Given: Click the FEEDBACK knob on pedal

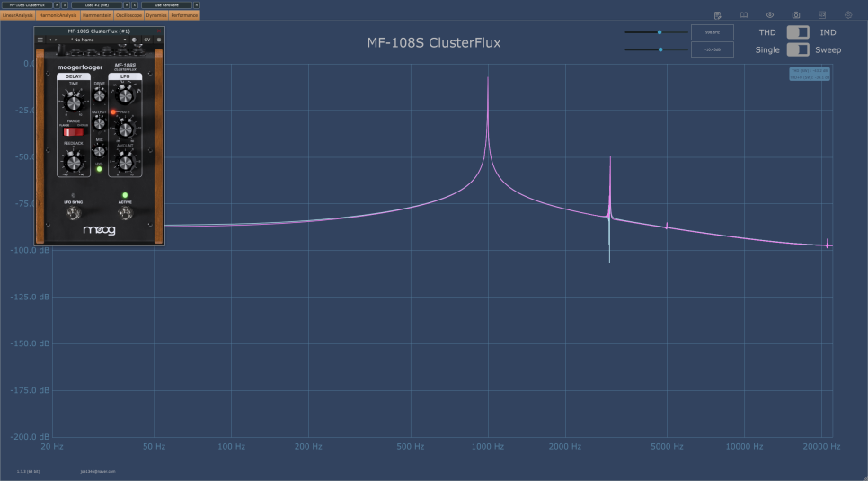Looking at the screenshot, I should pos(74,163).
